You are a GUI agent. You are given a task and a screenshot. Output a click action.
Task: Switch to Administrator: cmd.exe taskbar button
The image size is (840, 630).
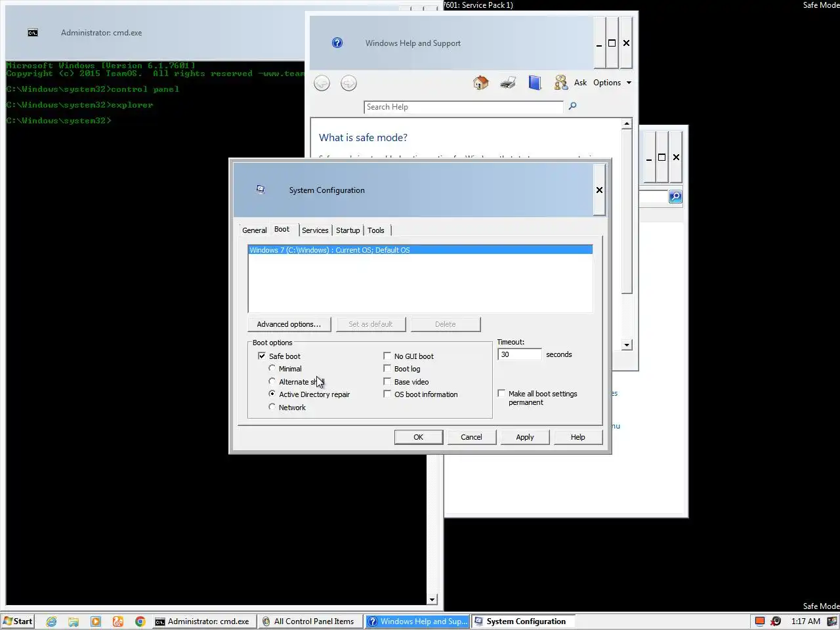(203, 621)
